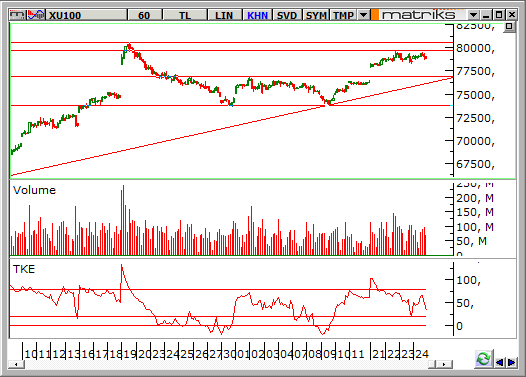Click the 100 TKE axis label
The image size is (526, 377).
click(468, 280)
